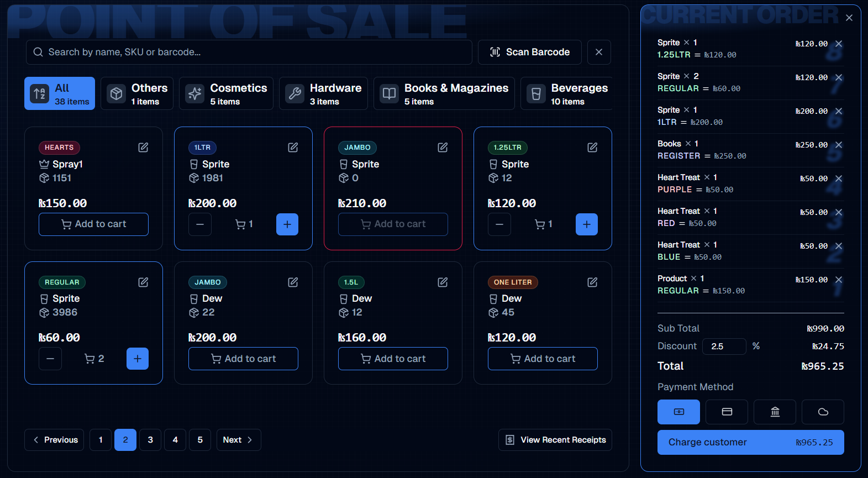Image resolution: width=868 pixels, height=478 pixels.
Task: Remove Product REGULAR from the order
Action: tap(839, 280)
